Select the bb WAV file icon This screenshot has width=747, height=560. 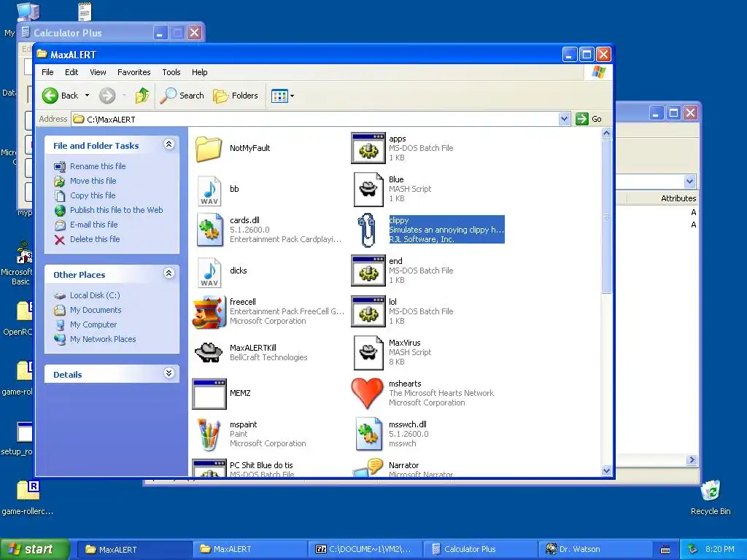click(209, 190)
